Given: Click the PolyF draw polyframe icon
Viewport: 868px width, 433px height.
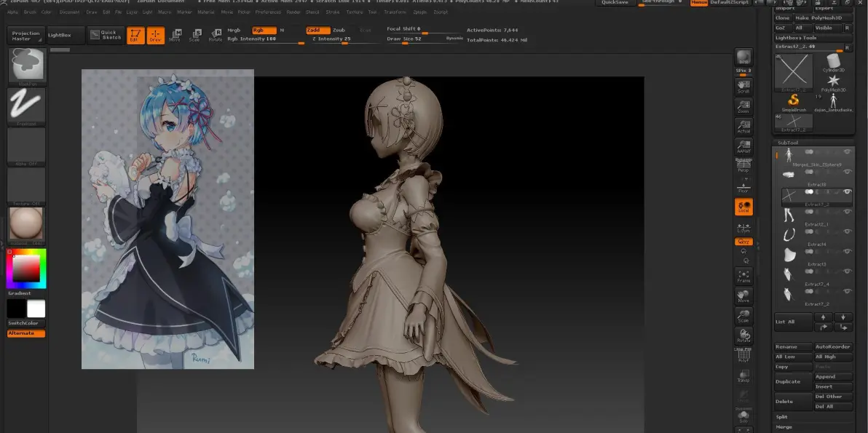Looking at the screenshot, I should 743,356.
